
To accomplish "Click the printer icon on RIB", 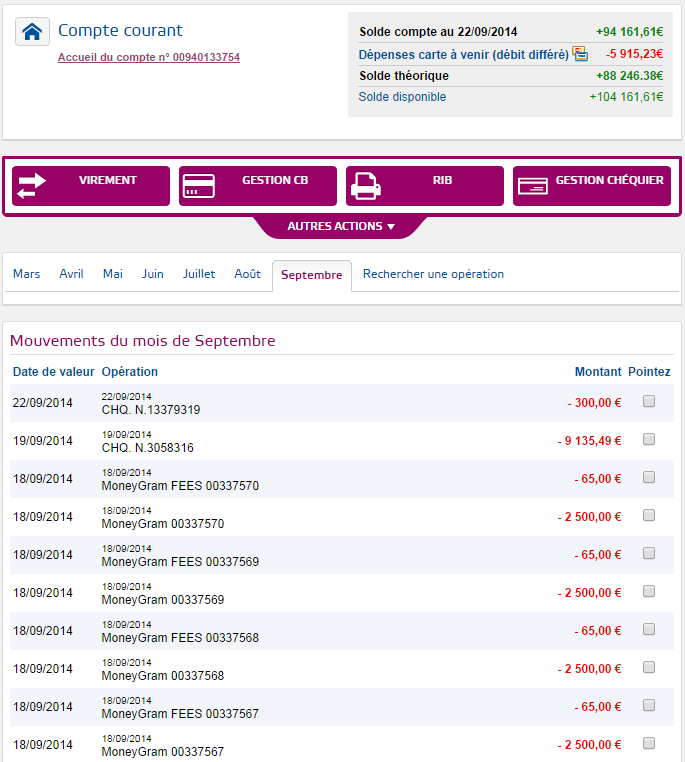I will [366, 186].
